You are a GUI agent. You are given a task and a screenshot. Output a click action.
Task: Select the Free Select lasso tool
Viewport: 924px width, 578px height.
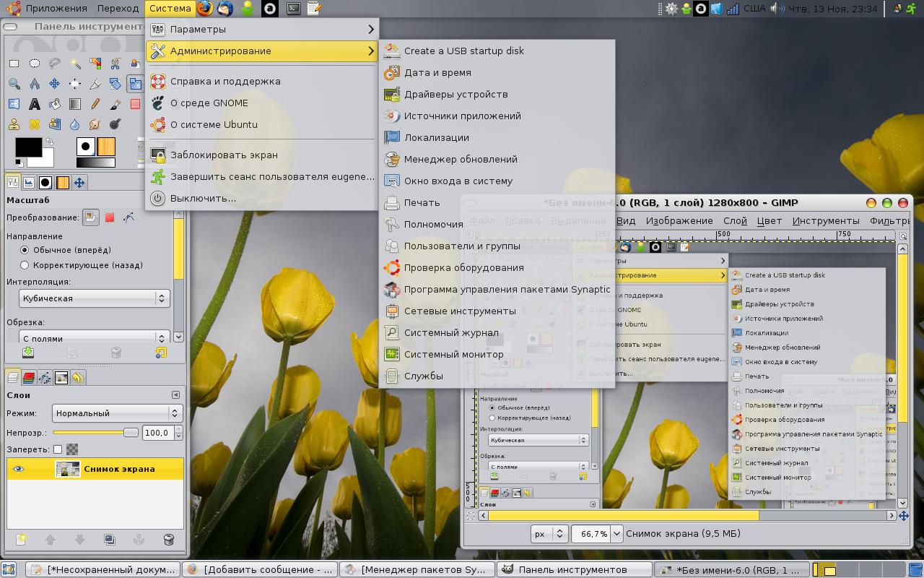click(x=54, y=64)
